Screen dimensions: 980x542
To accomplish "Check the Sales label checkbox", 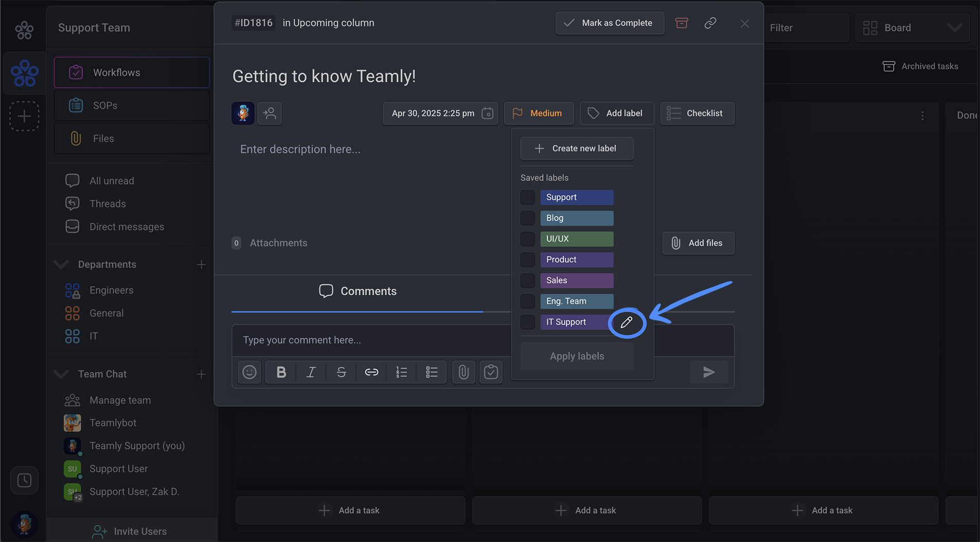I will coord(527,280).
